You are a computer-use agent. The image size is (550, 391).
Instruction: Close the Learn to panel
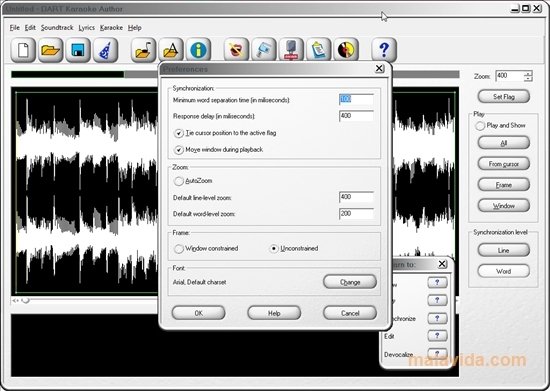tap(442, 264)
